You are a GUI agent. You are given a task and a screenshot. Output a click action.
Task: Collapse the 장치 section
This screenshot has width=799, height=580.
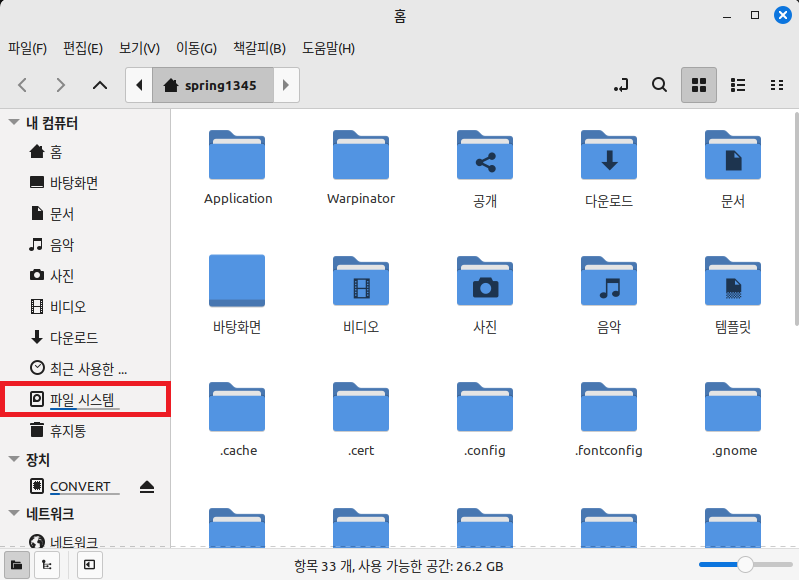[14, 459]
